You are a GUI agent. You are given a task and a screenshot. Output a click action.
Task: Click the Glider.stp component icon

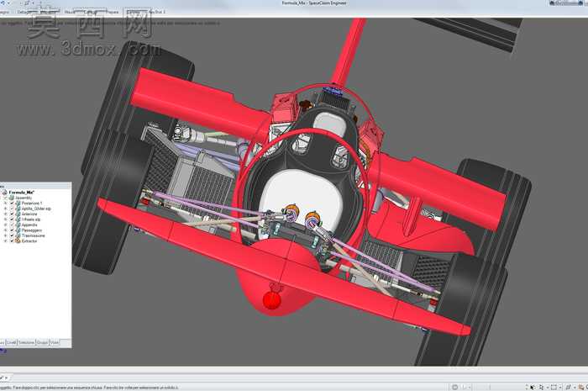(x=18, y=209)
